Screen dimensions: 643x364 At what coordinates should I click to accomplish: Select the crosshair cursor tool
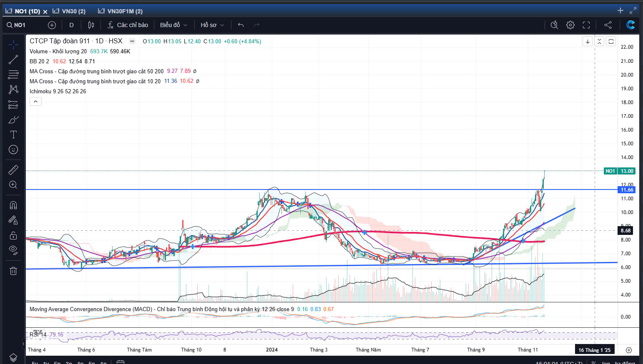click(x=13, y=45)
